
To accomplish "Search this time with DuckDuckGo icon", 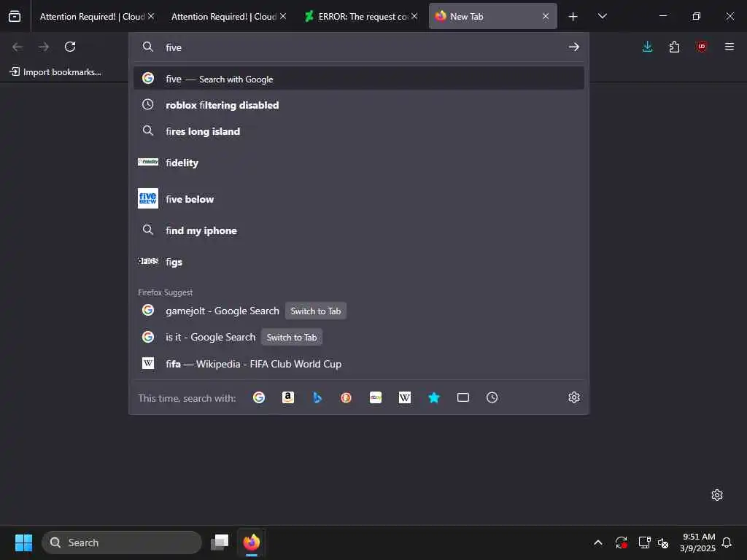I will click(x=347, y=397).
